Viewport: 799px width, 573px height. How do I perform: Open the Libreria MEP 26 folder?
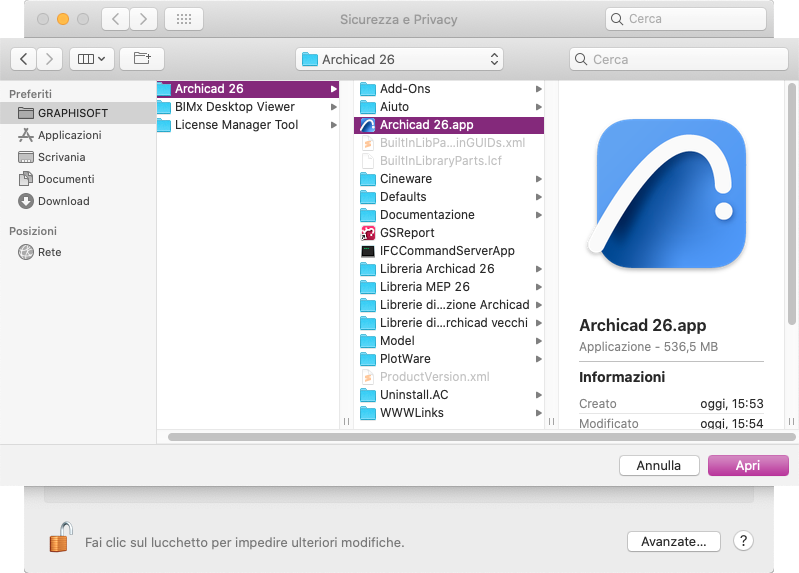[x=449, y=286]
